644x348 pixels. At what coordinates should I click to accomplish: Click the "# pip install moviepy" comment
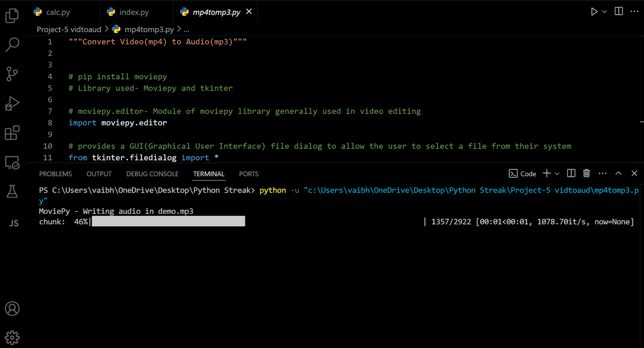[118, 76]
